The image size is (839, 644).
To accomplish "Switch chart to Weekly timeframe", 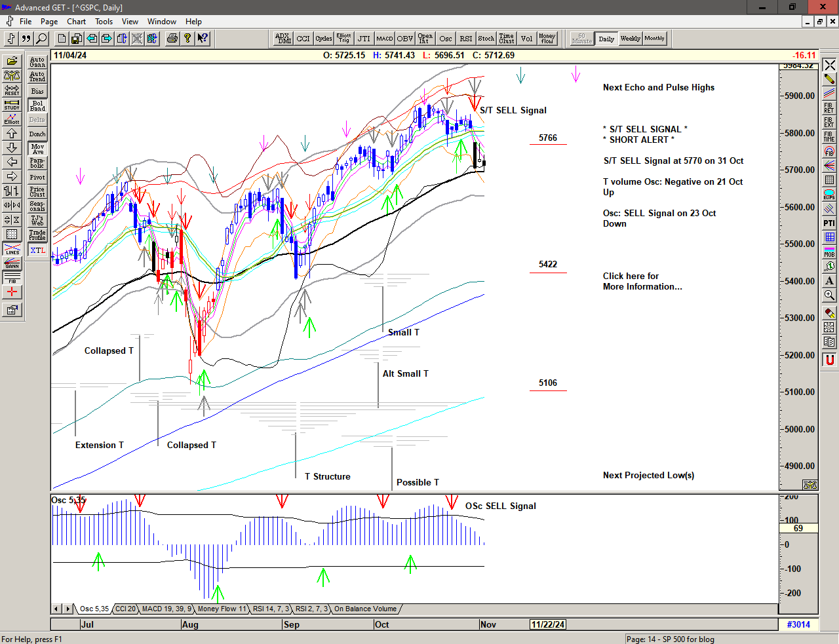I will click(x=630, y=39).
